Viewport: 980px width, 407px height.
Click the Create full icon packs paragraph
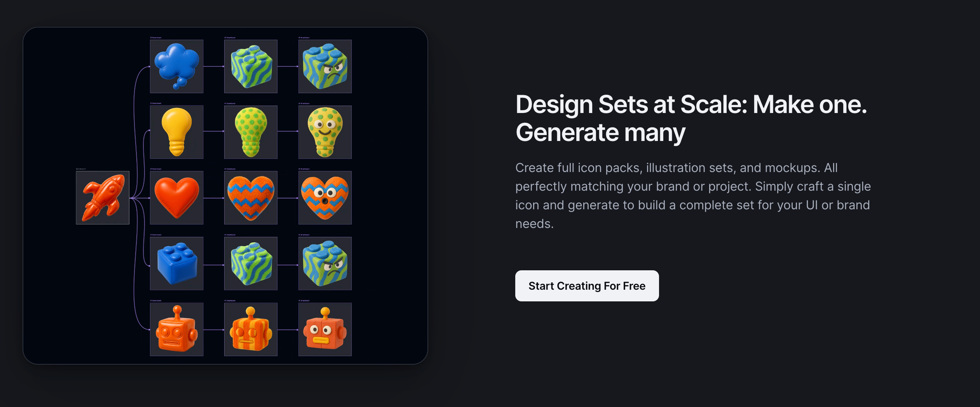point(693,196)
